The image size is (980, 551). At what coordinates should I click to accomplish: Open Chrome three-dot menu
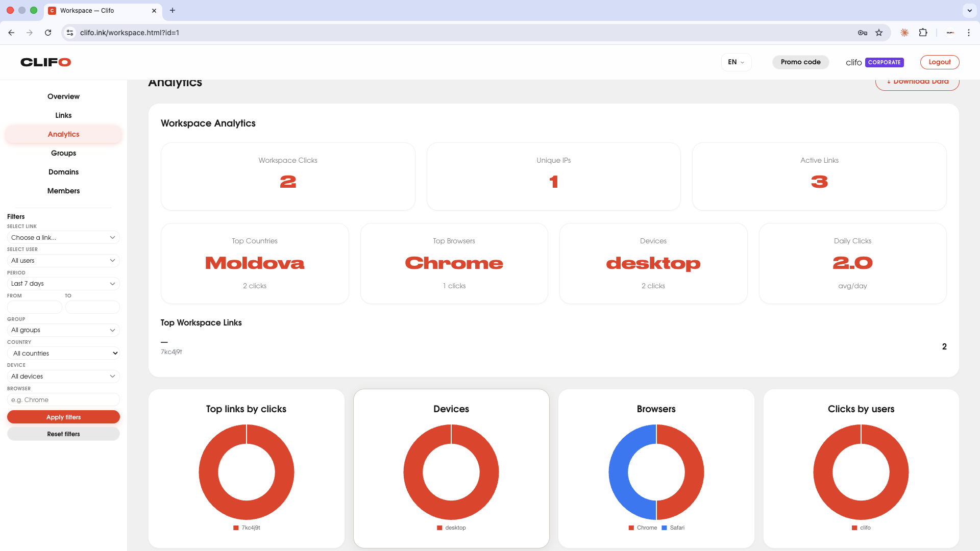tap(968, 33)
